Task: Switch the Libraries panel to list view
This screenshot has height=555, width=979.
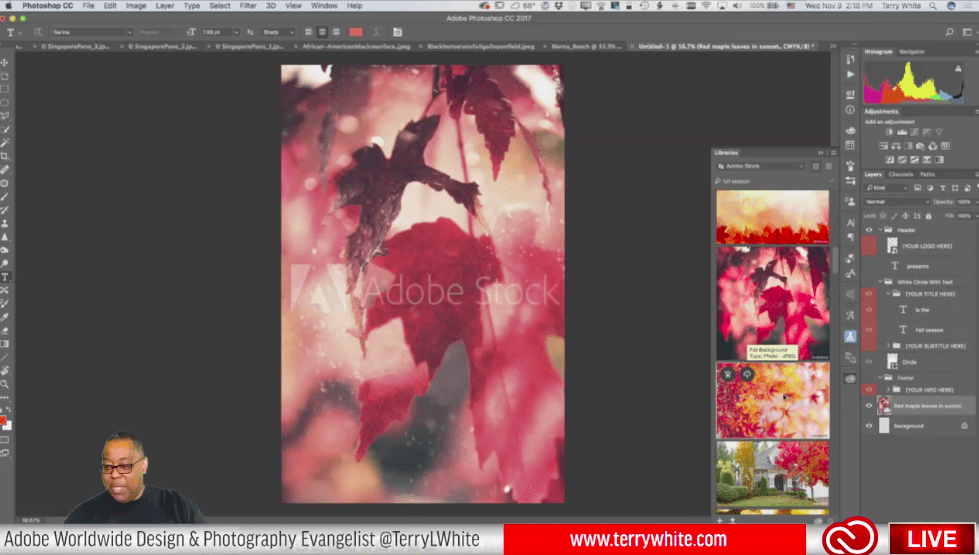Action: click(829, 166)
